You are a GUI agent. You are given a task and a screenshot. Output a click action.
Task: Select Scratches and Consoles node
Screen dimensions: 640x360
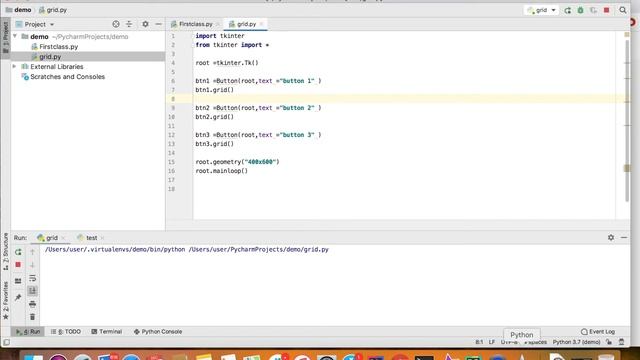click(x=67, y=77)
